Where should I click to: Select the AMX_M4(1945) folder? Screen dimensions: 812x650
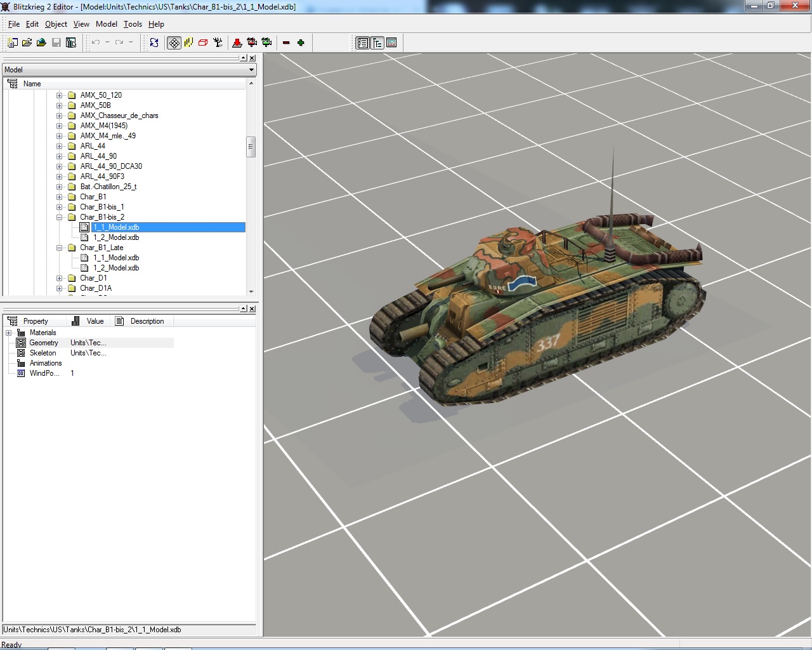pyautogui.click(x=103, y=126)
